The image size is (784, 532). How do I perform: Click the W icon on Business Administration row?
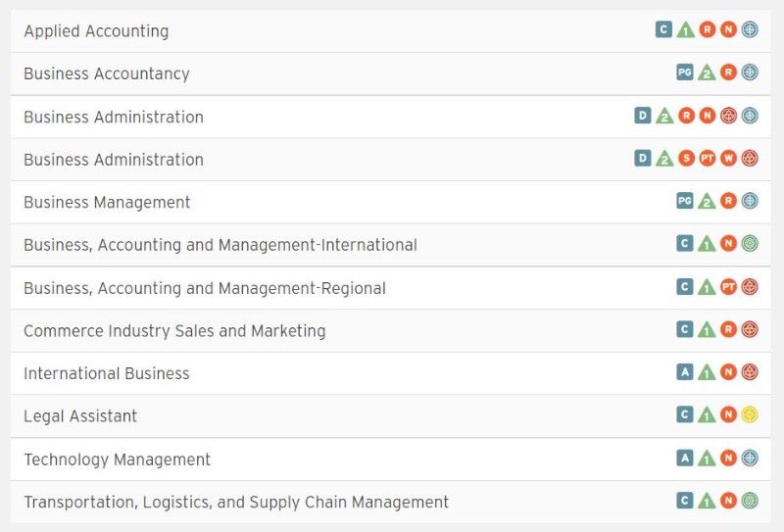coord(728,159)
